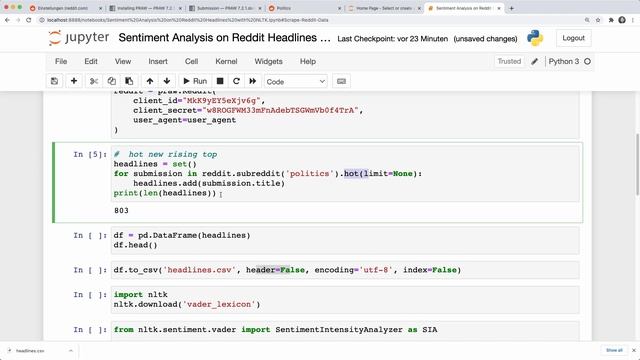
Task: Open the command palette keyboard icon
Action: (342, 81)
